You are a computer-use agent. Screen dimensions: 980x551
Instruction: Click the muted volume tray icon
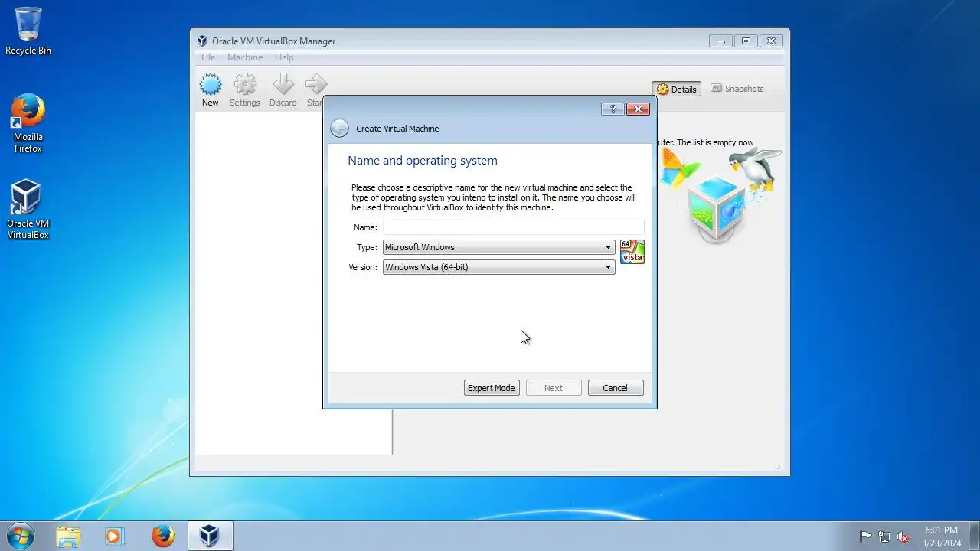pyautogui.click(x=903, y=536)
